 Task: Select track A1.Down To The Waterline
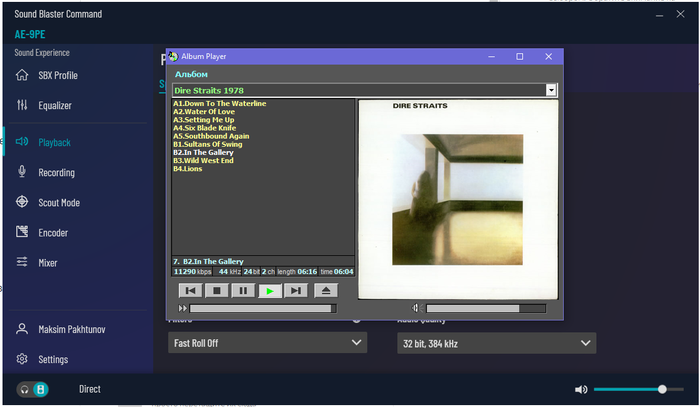220,103
